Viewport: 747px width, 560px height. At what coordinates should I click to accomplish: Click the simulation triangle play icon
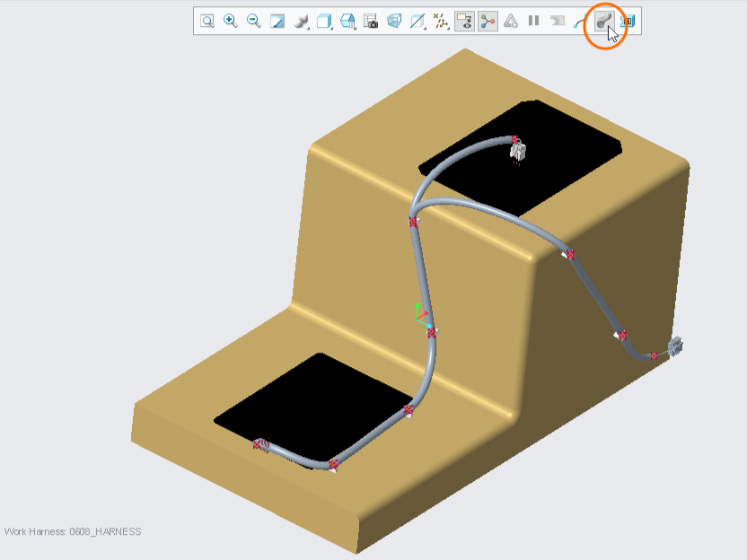coord(511,22)
